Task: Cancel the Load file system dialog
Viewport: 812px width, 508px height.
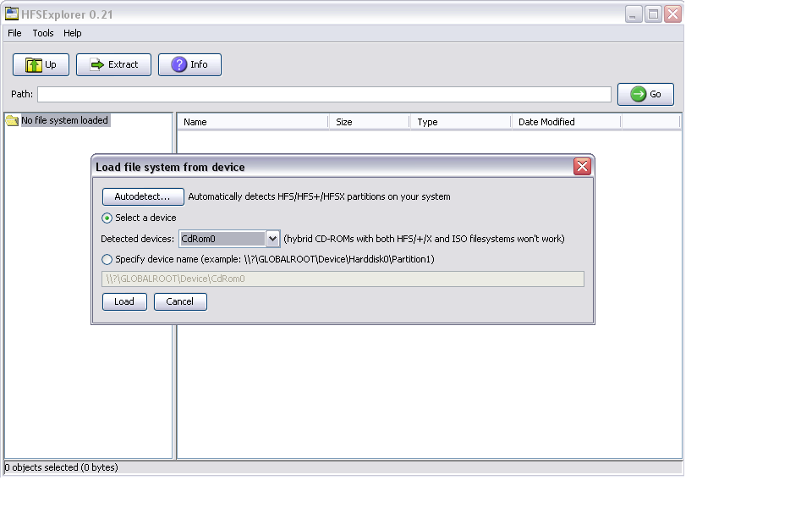Action: tap(180, 301)
